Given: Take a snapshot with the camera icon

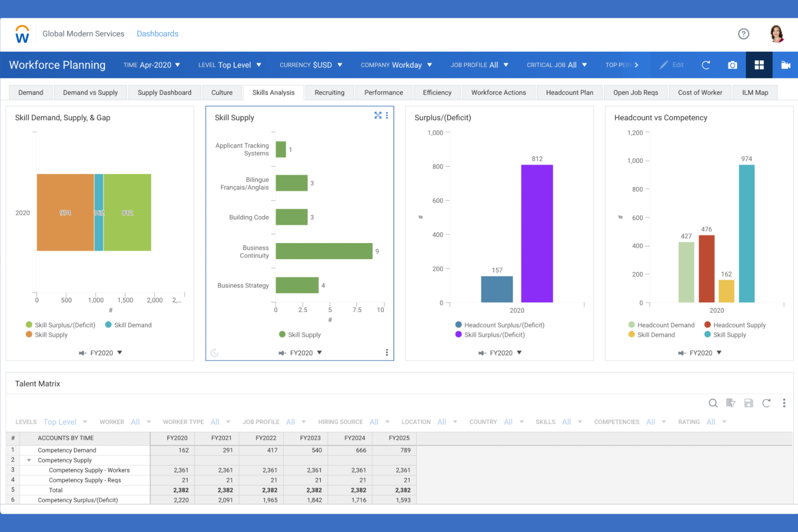Looking at the screenshot, I should (x=732, y=65).
